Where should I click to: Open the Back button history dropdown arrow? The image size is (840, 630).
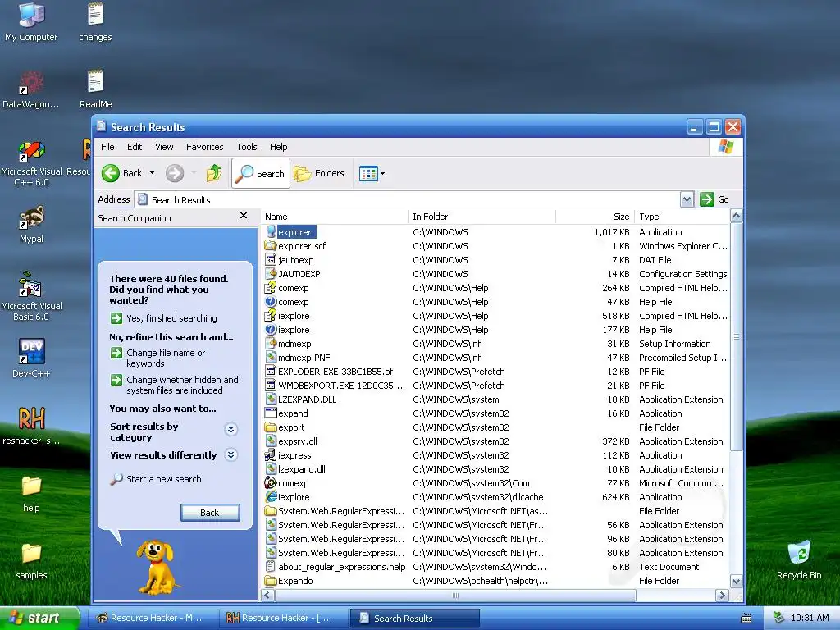tap(152, 173)
